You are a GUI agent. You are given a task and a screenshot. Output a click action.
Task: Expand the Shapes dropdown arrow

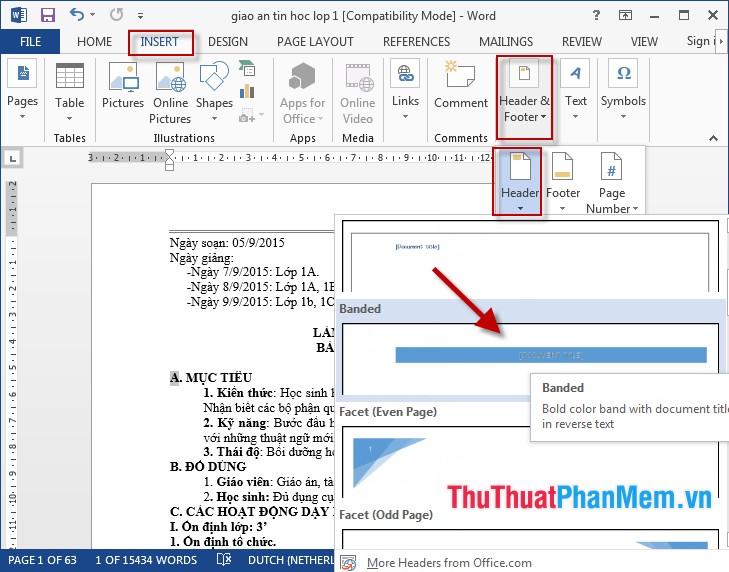pyautogui.click(x=214, y=119)
